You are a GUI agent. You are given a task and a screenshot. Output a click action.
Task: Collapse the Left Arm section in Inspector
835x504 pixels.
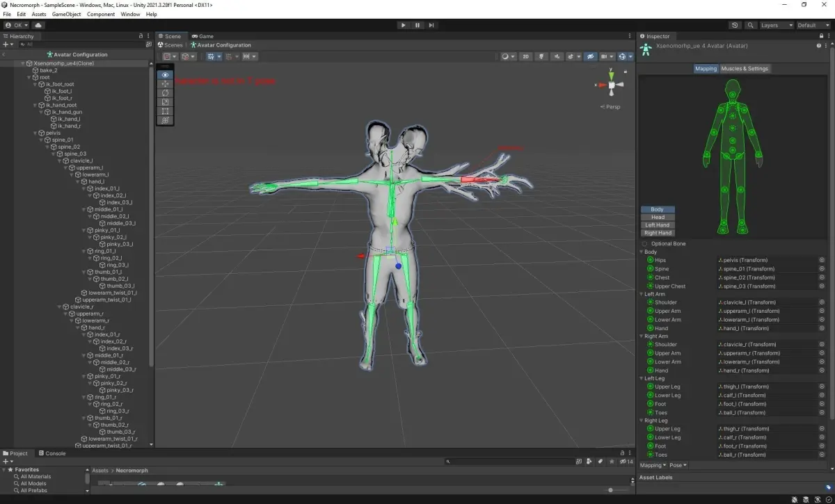click(642, 294)
